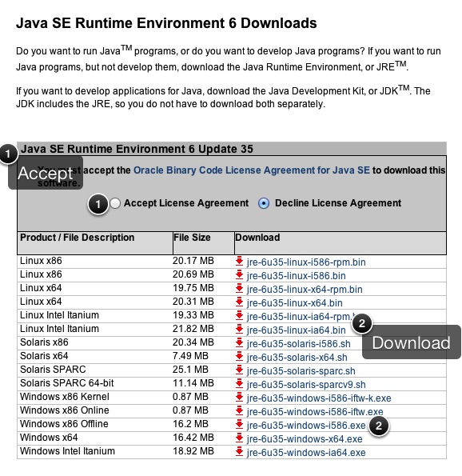Image resolution: width=462 pixels, height=476 pixels.
Task: Click the Windows x86 Kernel row label
Action: pos(64,397)
